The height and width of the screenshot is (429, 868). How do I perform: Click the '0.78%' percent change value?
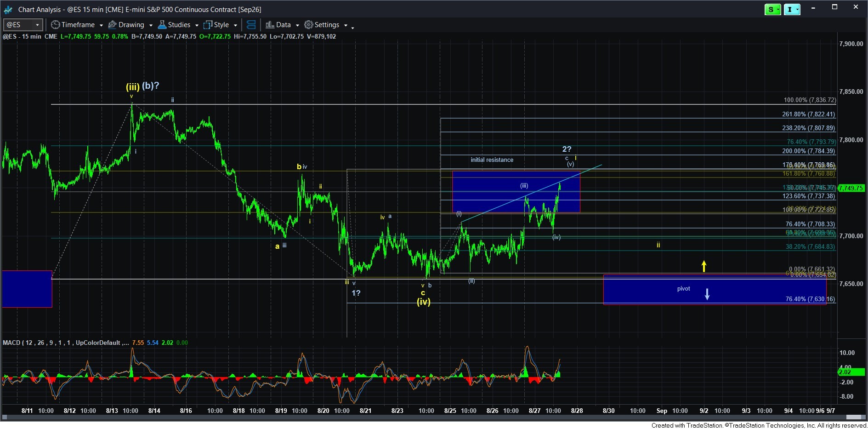tap(120, 36)
